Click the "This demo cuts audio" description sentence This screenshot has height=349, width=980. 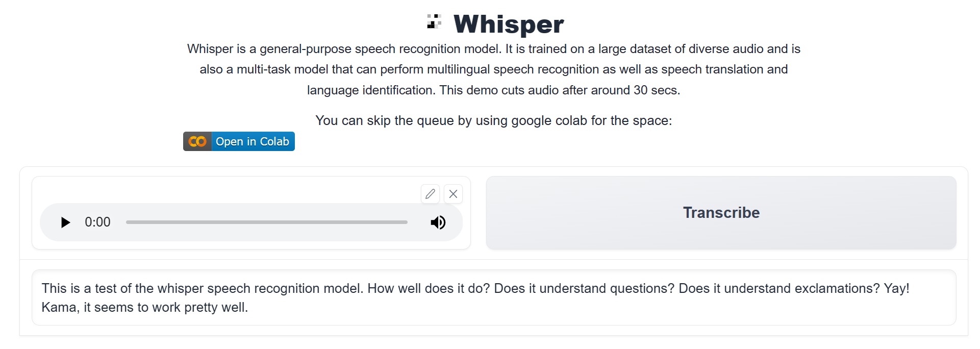tap(560, 90)
